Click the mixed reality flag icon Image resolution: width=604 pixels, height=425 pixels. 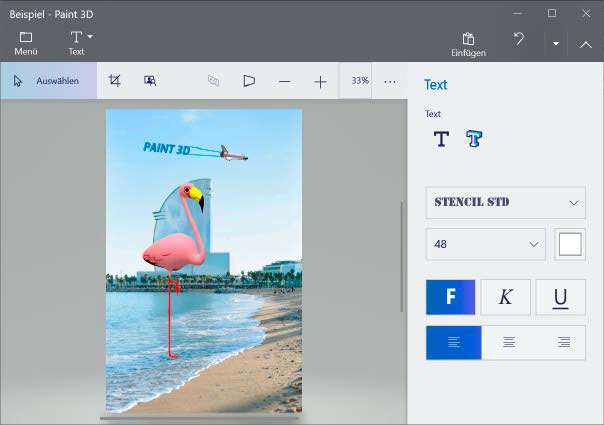pos(249,81)
